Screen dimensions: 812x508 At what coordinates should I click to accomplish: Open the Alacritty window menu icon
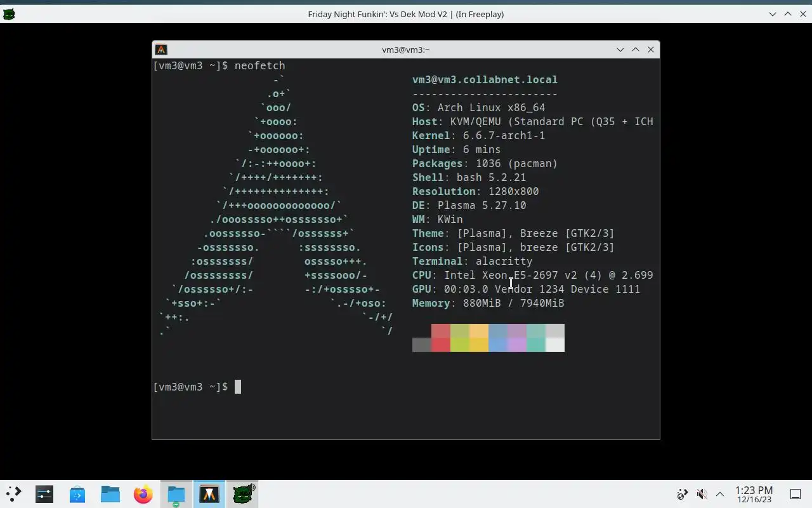pos(161,50)
